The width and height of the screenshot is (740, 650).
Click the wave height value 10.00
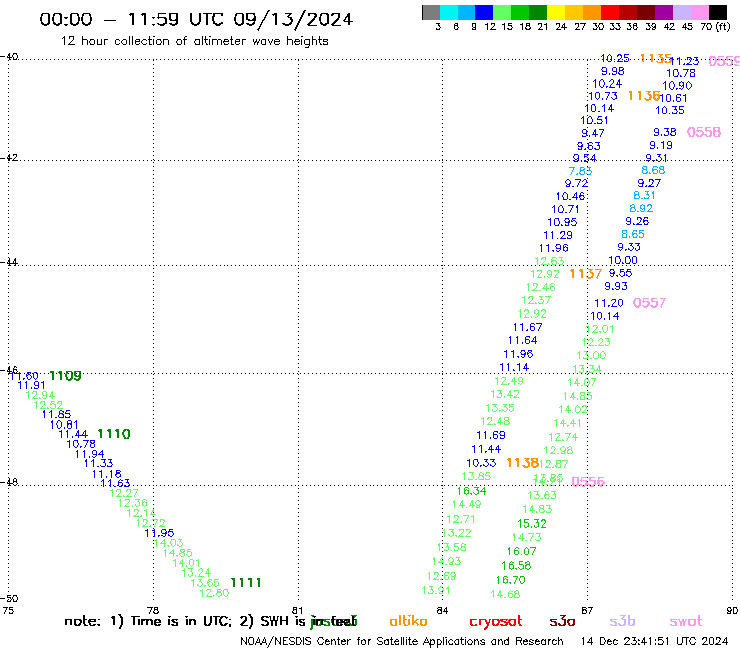(x=622, y=260)
